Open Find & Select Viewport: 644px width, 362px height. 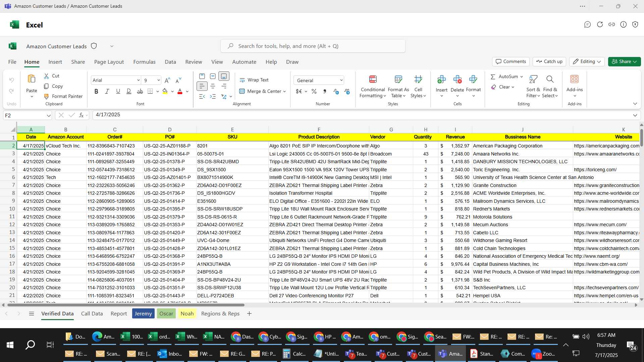(550, 86)
